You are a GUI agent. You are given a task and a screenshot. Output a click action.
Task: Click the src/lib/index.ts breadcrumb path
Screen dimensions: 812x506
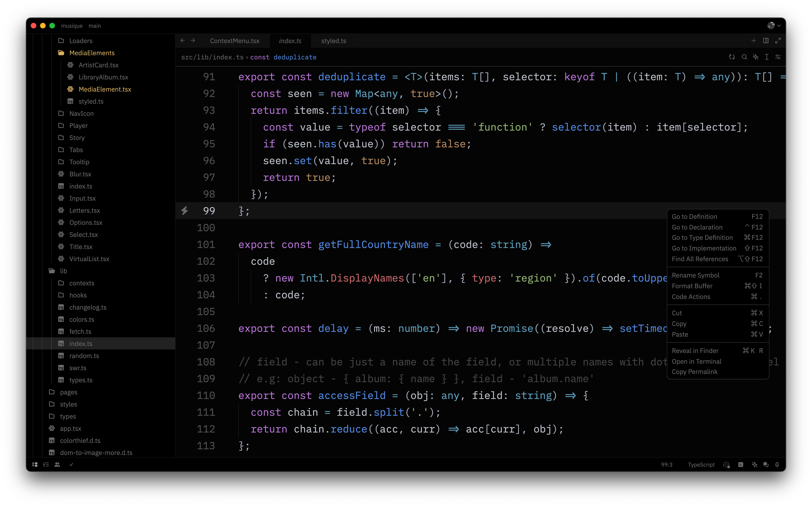click(212, 57)
